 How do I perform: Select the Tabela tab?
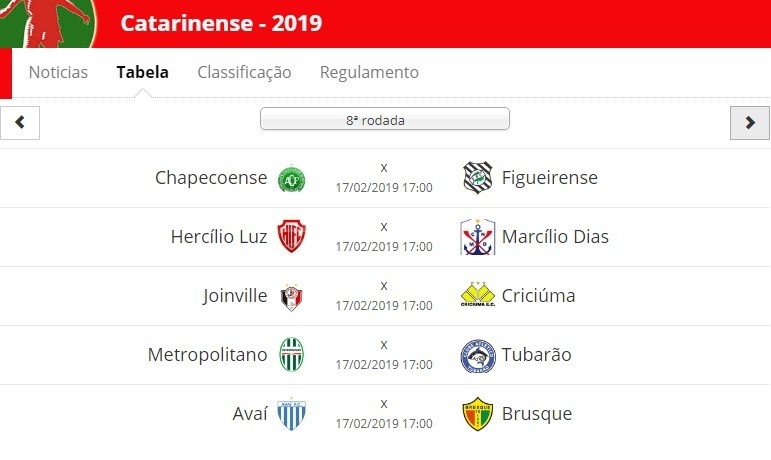coord(143,72)
